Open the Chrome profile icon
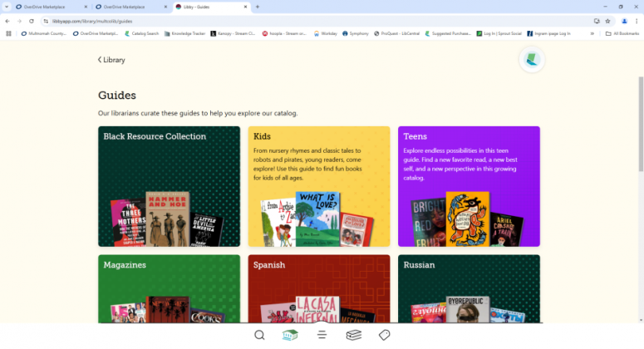 click(624, 21)
